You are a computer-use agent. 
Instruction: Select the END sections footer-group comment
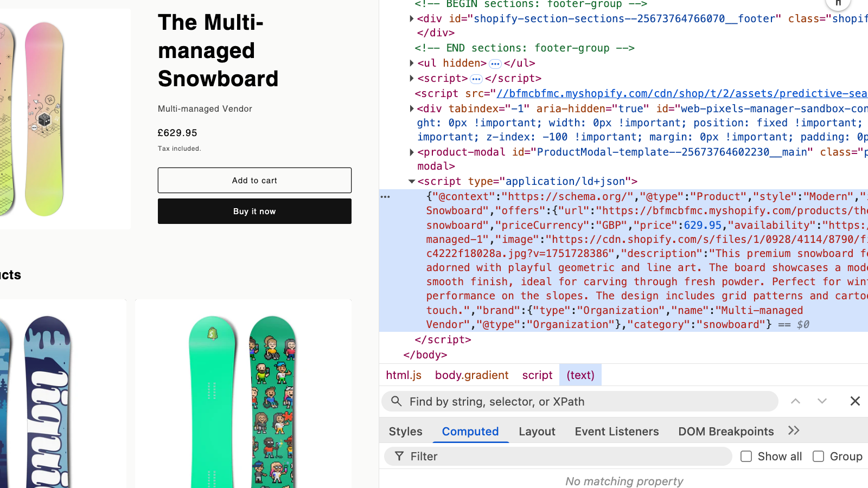(x=525, y=48)
